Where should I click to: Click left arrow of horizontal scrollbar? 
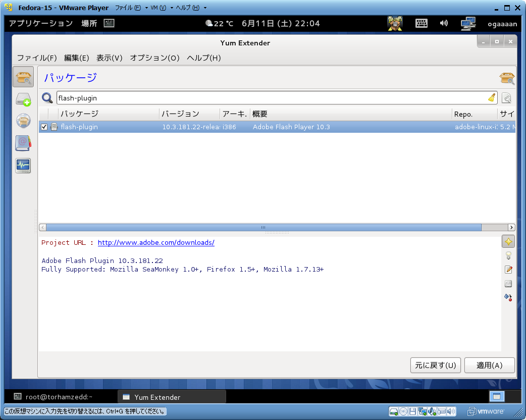click(42, 228)
